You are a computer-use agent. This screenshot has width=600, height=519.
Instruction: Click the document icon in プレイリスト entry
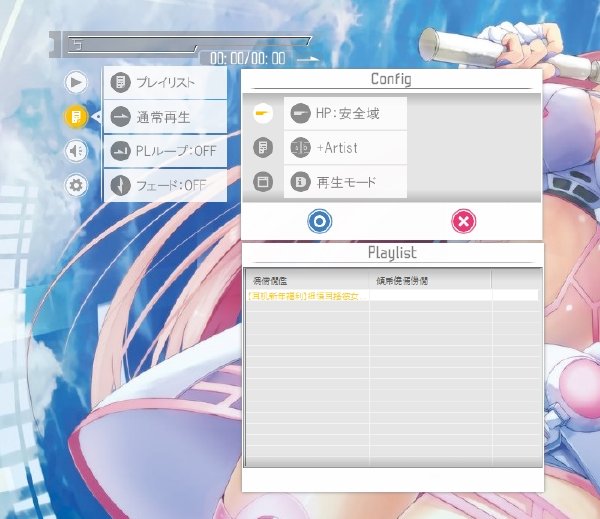point(121,82)
